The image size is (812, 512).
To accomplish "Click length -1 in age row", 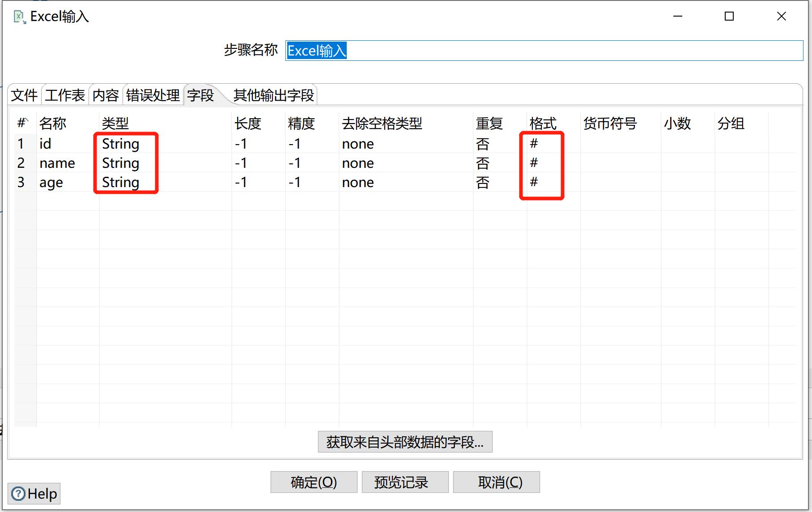I will coord(258,182).
